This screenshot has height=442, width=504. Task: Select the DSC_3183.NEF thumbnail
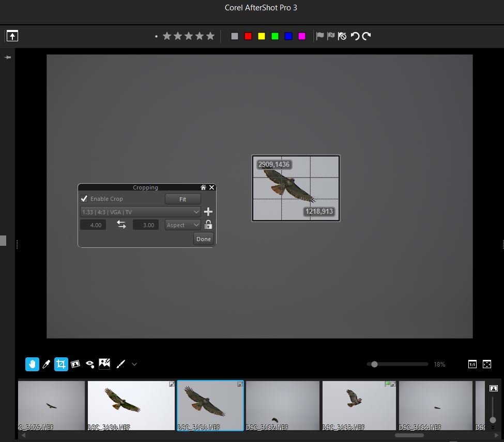tap(358, 405)
